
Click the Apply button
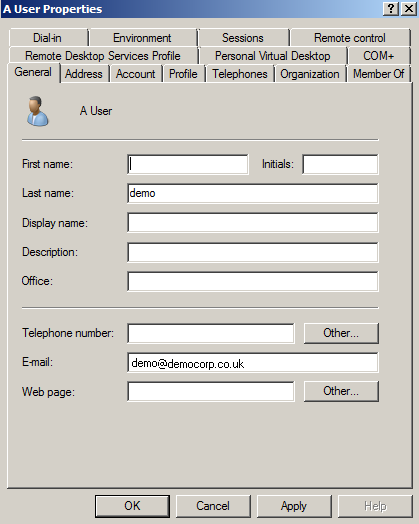[x=294, y=506]
